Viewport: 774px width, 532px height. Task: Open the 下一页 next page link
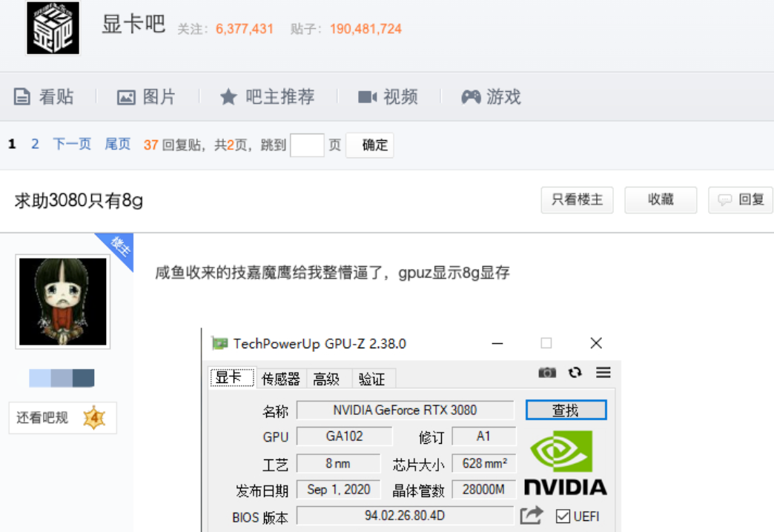[x=71, y=144]
